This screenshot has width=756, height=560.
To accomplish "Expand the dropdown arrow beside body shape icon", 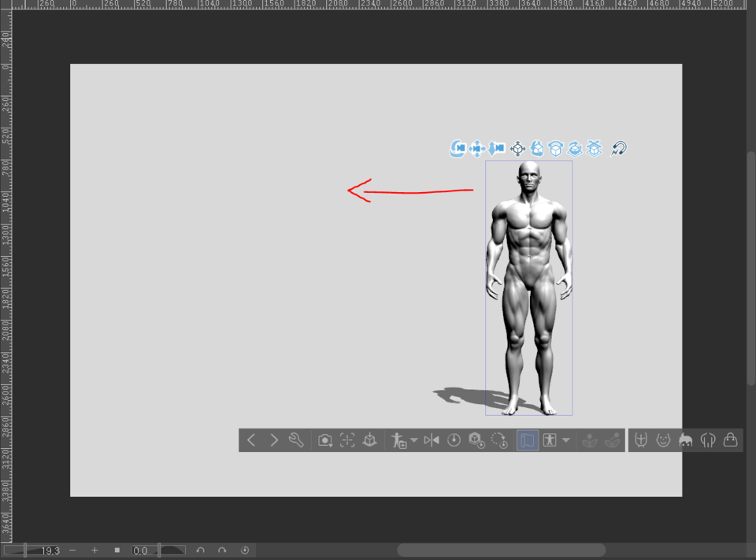I will (566, 440).
